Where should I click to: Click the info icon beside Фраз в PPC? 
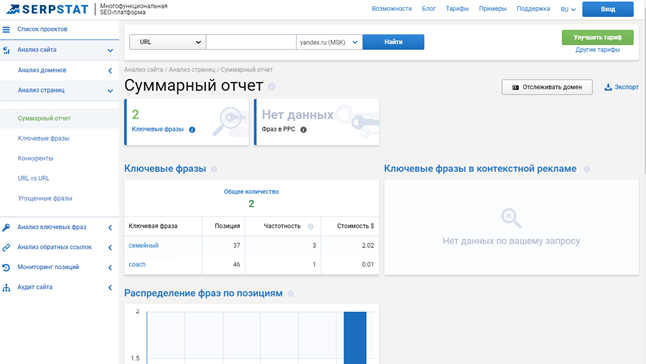pos(303,130)
